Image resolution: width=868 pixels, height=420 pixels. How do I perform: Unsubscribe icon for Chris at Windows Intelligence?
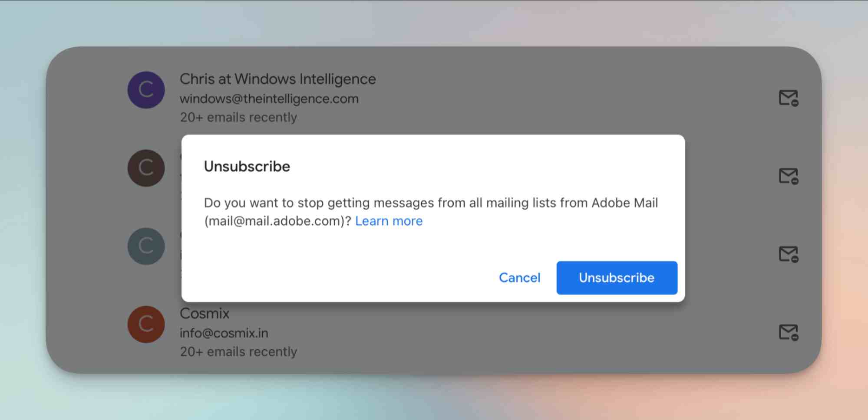(788, 98)
